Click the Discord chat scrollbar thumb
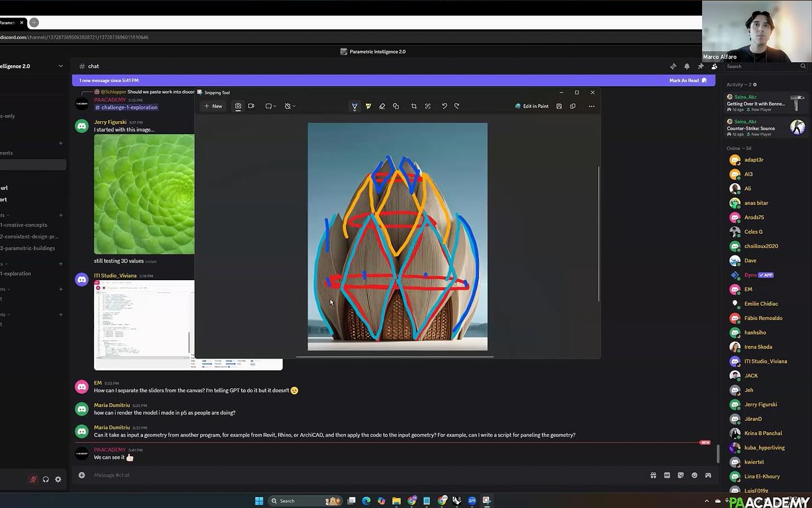The width and height of the screenshot is (812, 508). click(718, 453)
